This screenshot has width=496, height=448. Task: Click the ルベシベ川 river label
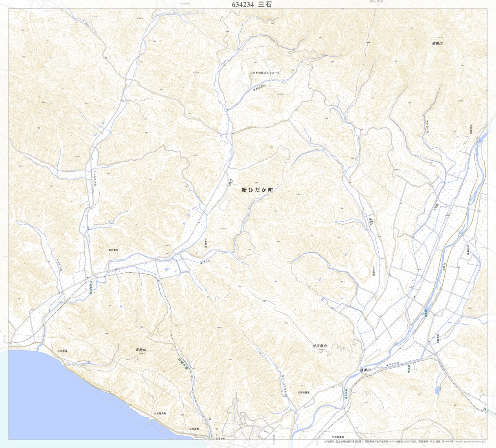pyautogui.click(x=393, y=365)
